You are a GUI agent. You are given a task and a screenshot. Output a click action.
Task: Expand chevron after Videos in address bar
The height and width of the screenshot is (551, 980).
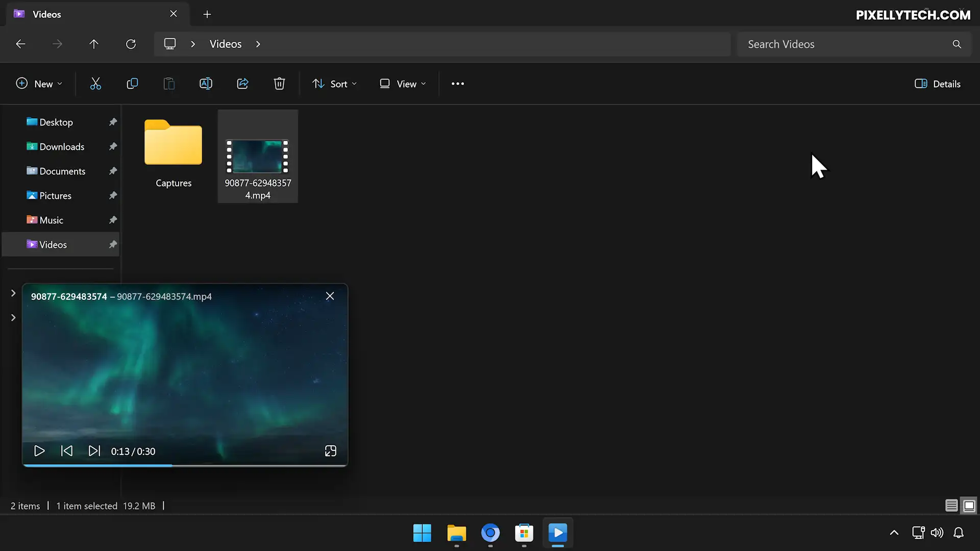258,44
